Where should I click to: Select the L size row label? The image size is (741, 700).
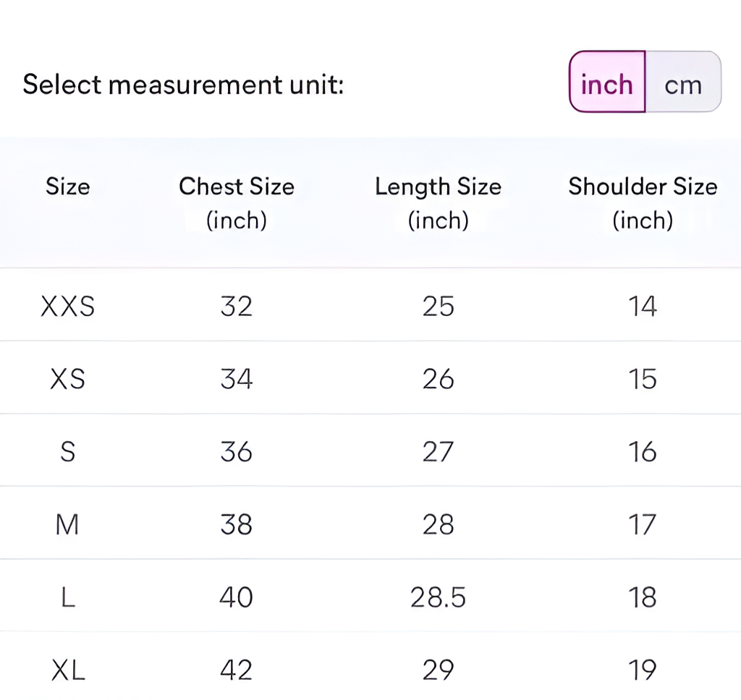[x=67, y=597]
